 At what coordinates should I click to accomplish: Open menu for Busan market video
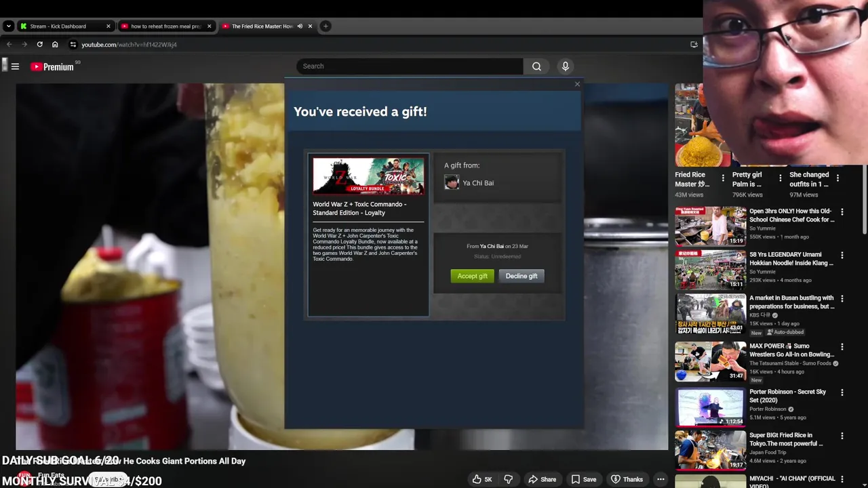click(842, 299)
